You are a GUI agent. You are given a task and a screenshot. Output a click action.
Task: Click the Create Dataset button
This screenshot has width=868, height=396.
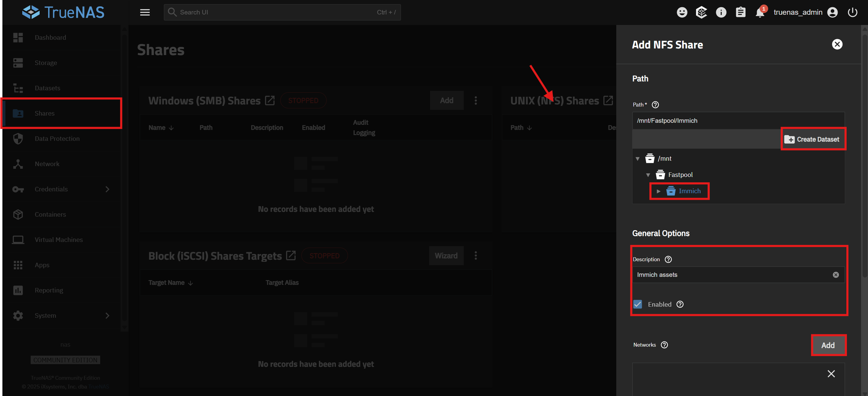coord(813,139)
